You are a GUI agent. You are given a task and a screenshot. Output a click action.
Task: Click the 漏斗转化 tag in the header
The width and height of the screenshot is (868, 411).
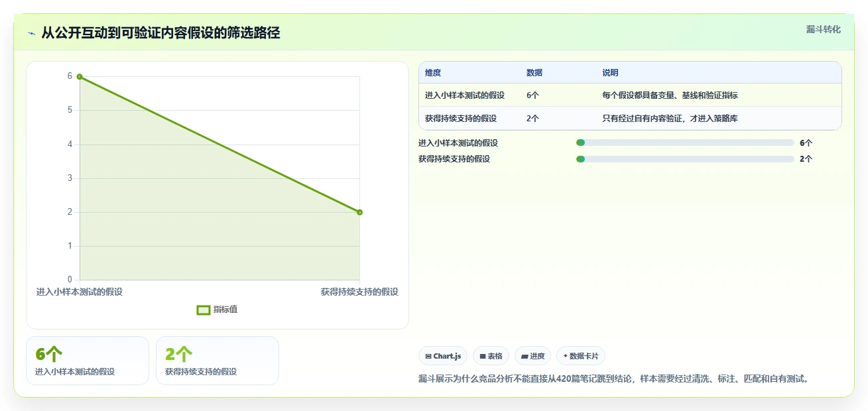[x=823, y=29]
